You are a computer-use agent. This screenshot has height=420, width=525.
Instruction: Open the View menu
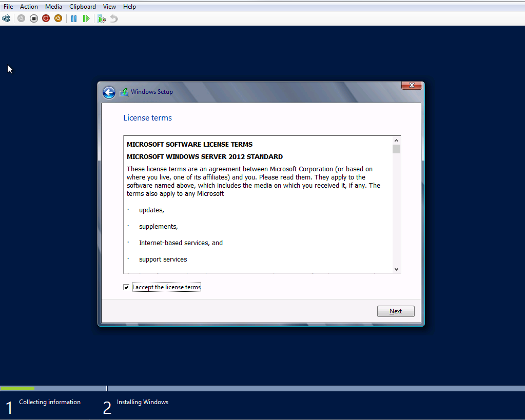(x=109, y=7)
